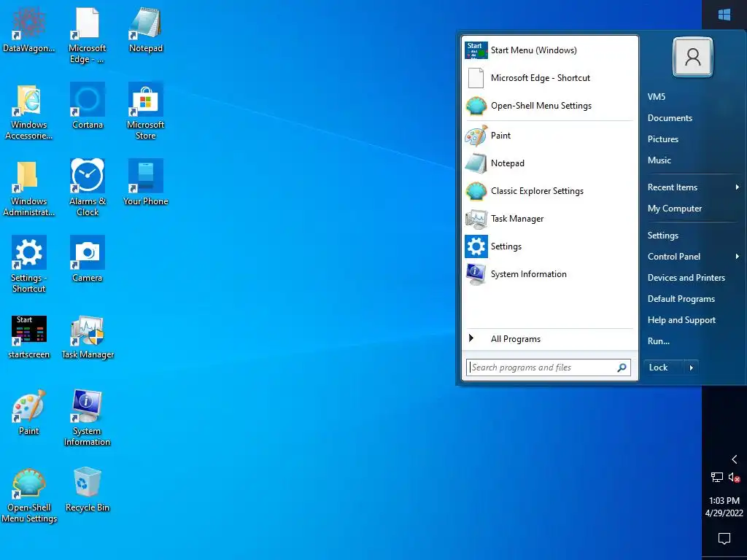Show hidden tray icons chevron
The image size is (747, 560).
pos(734,459)
